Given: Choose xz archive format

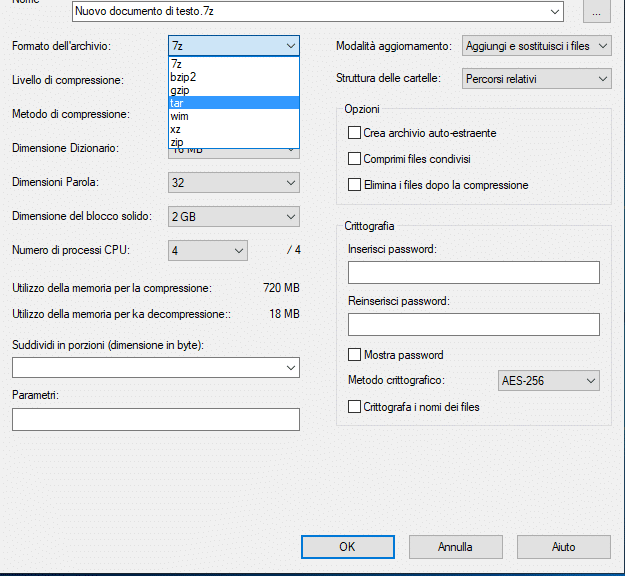Looking at the screenshot, I should coord(234,129).
